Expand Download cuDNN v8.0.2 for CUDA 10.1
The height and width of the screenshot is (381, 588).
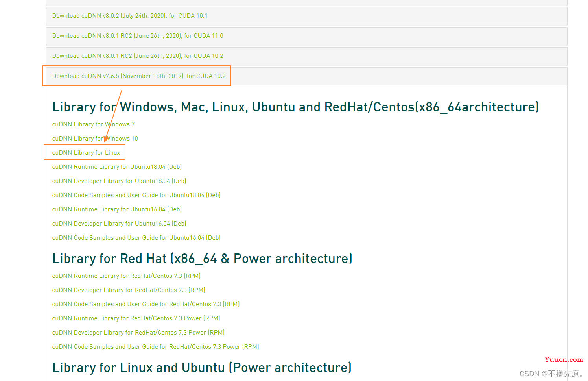[x=130, y=16]
